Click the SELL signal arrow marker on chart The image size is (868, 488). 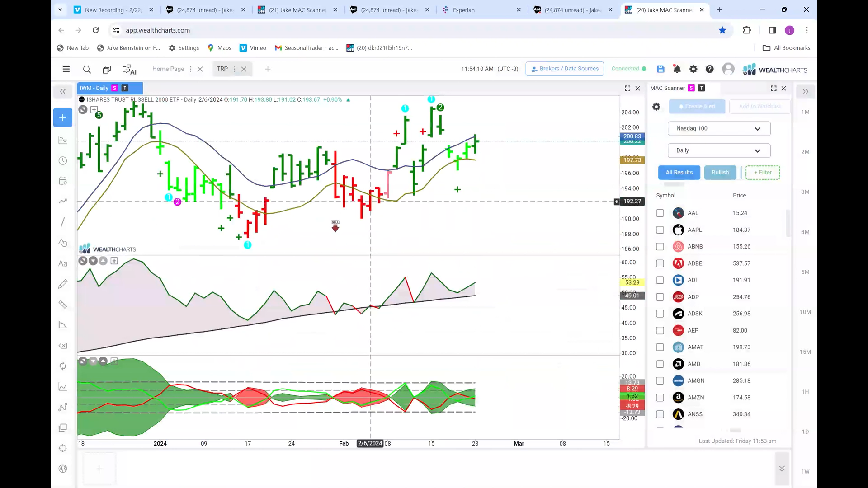point(335,226)
